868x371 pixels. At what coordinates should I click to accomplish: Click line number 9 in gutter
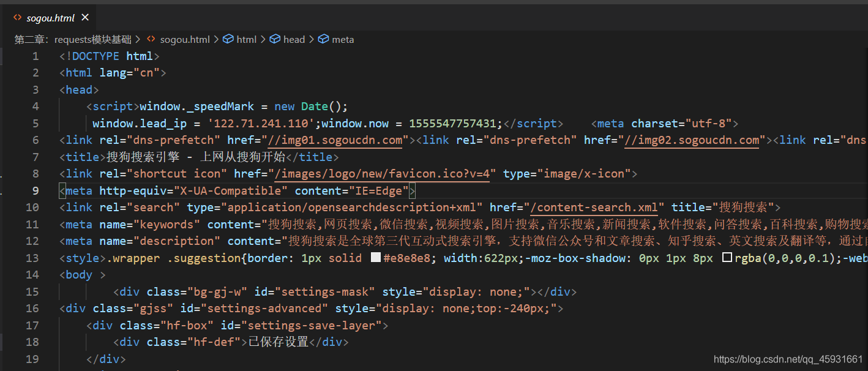point(36,190)
